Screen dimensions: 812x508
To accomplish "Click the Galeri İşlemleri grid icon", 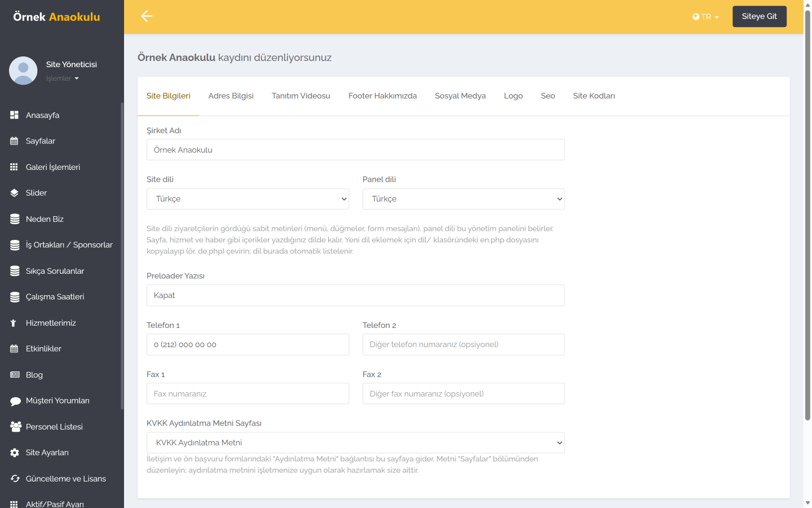I will click(x=15, y=167).
